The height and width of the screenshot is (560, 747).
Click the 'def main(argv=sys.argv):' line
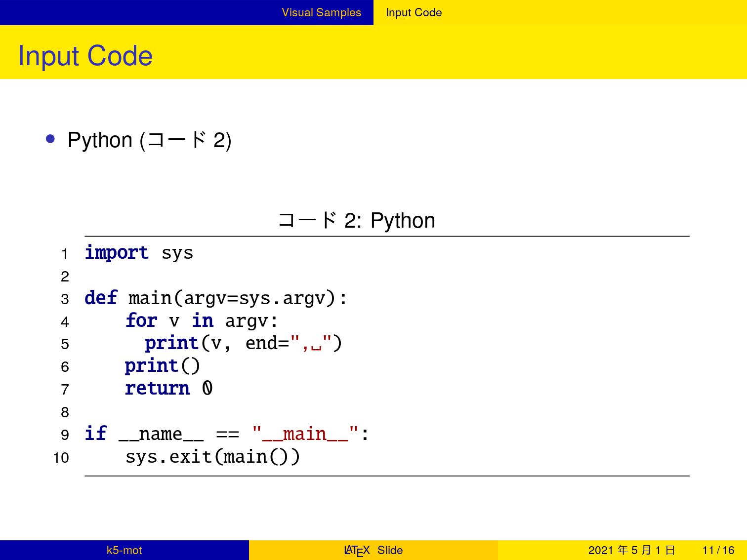click(x=216, y=298)
